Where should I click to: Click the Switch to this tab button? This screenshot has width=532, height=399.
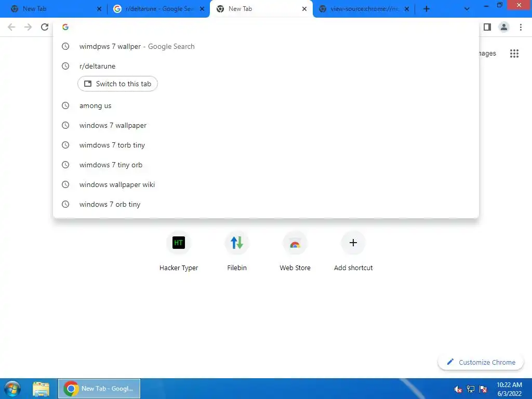click(117, 84)
